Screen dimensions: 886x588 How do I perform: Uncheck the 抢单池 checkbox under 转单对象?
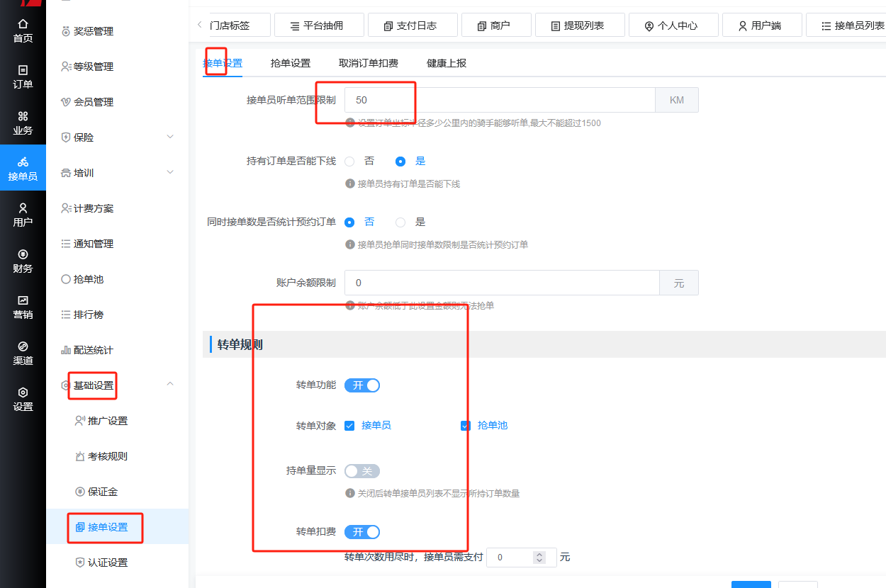(466, 426)
